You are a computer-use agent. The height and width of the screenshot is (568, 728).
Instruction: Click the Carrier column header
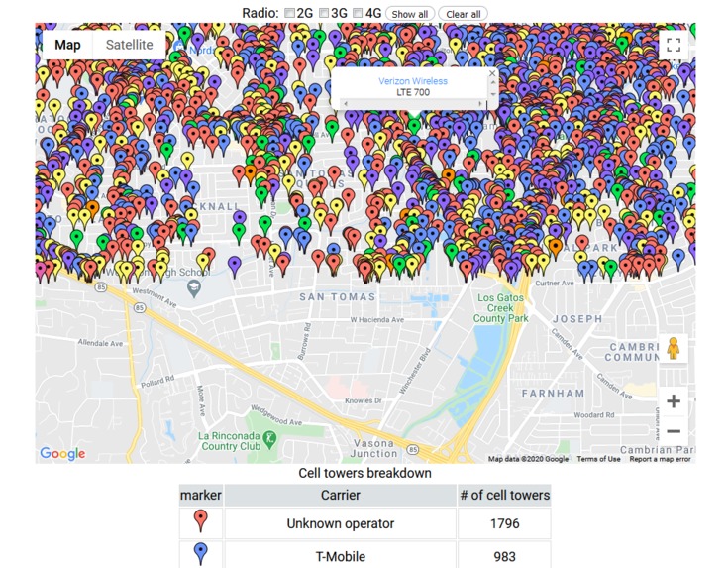click(341, 495)
